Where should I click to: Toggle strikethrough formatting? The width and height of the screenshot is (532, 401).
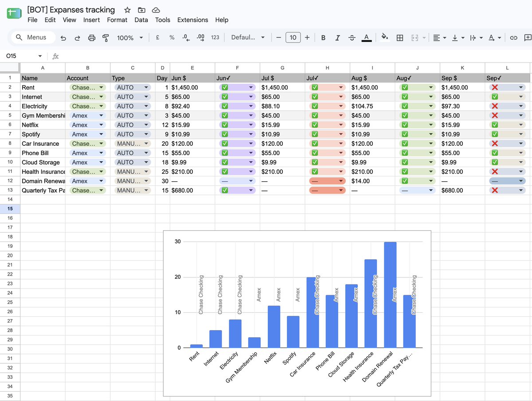[x=352, y=38]
